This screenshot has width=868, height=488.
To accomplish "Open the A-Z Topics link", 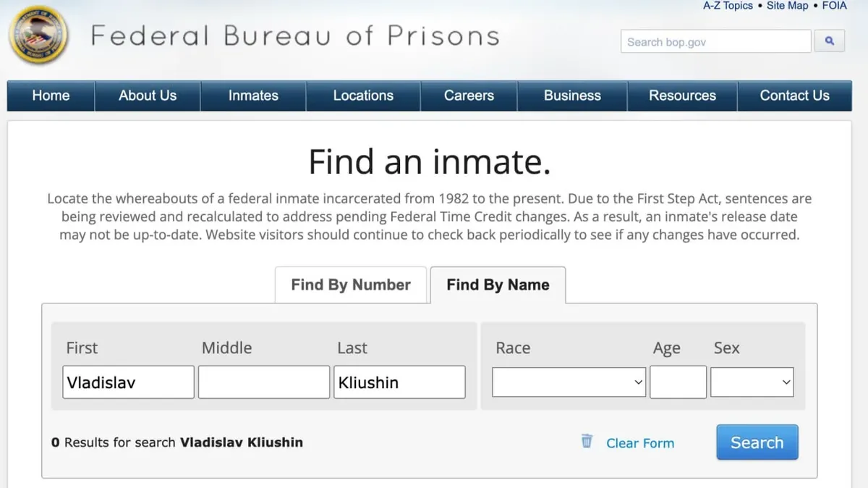I will tap(728, 6).
